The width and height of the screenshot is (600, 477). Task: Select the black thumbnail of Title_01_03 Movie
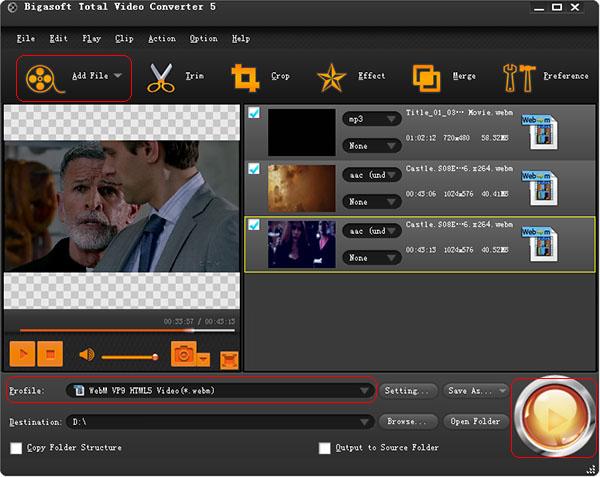(x=302, y=132)
